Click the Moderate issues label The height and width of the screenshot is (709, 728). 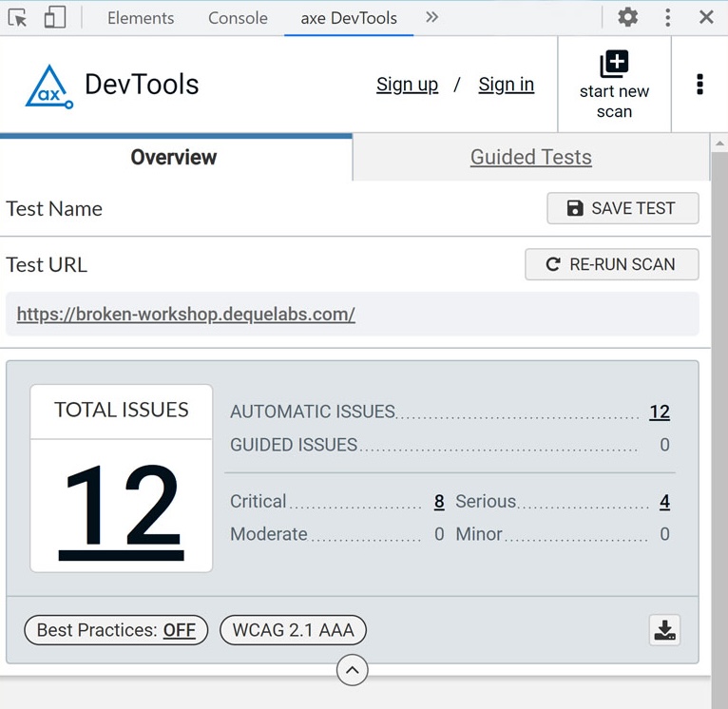pyautogui.click(x=268, y=534)
